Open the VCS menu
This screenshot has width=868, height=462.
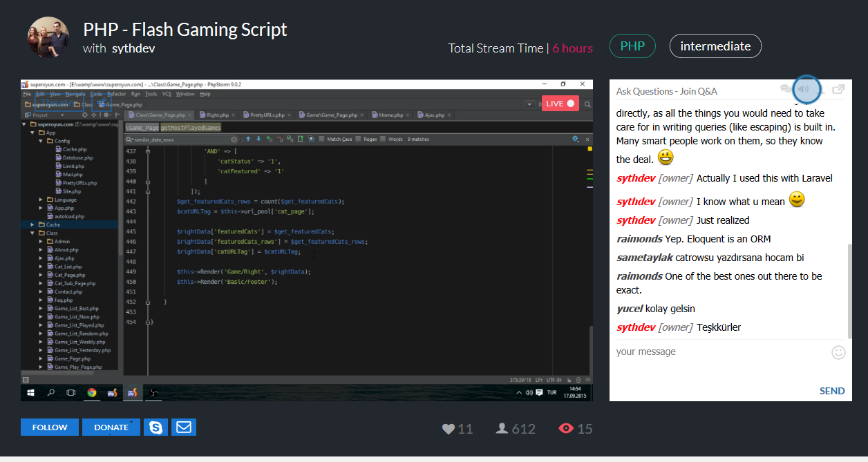pyautogui.click(x=165, y=94)
